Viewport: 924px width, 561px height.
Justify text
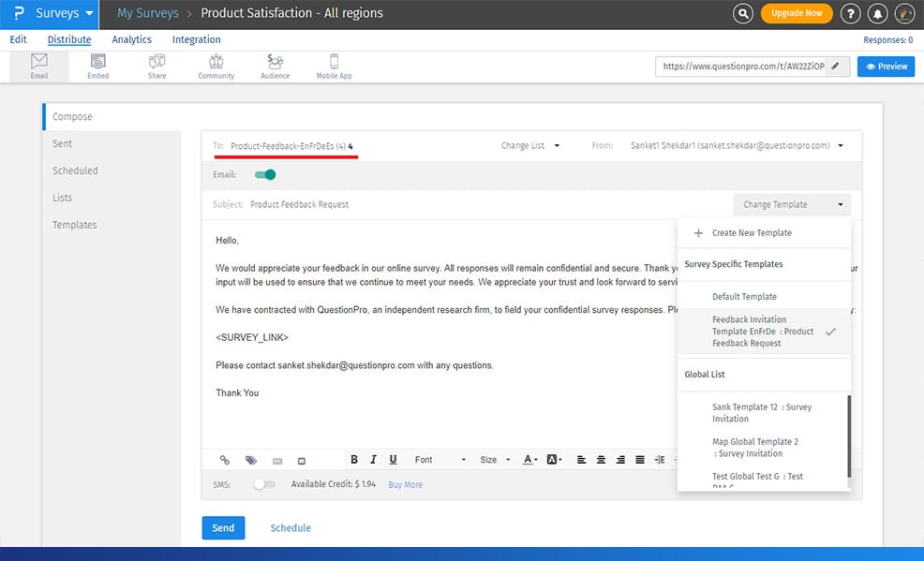640,460
